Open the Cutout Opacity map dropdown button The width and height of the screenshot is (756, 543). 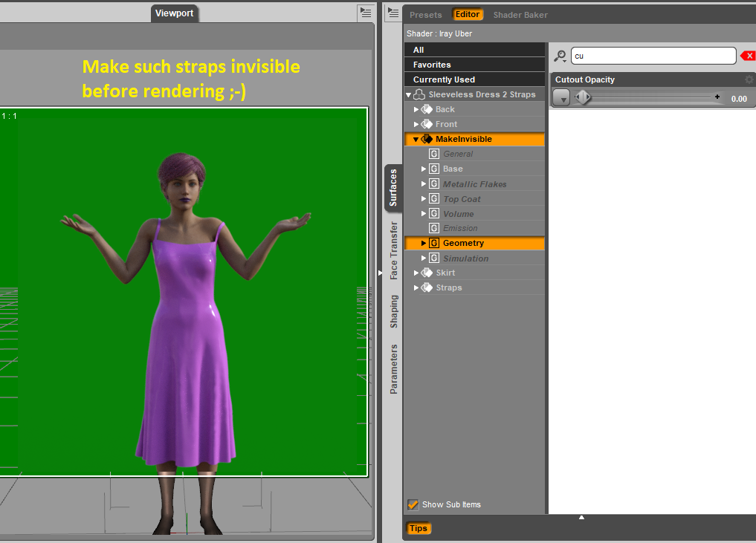pos(561,98)
